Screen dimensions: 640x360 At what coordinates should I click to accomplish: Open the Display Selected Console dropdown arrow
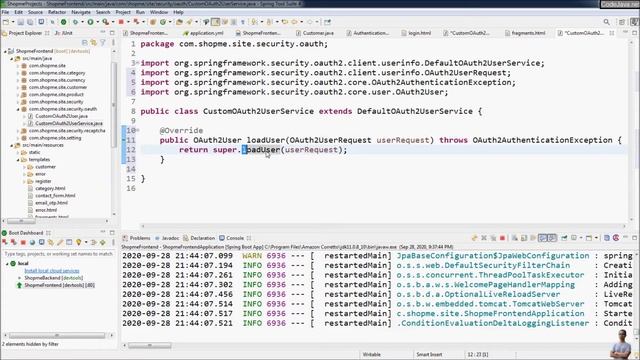pyautogui.click(x=581, y=238)
